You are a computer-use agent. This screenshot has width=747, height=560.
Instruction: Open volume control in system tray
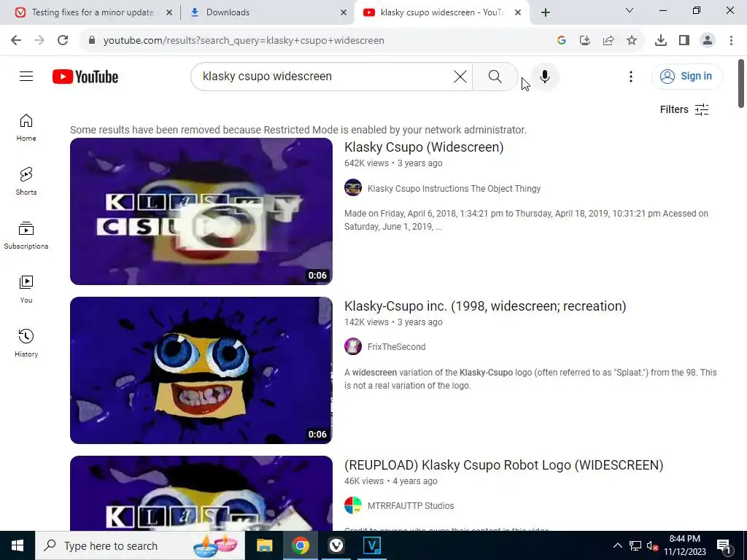click(x=652, y=545)
